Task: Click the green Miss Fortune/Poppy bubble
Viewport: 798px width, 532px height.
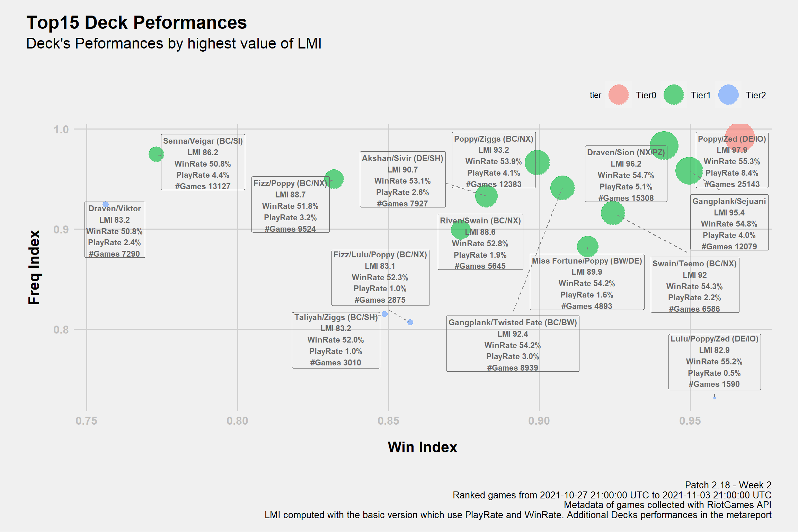Action: 587,246
